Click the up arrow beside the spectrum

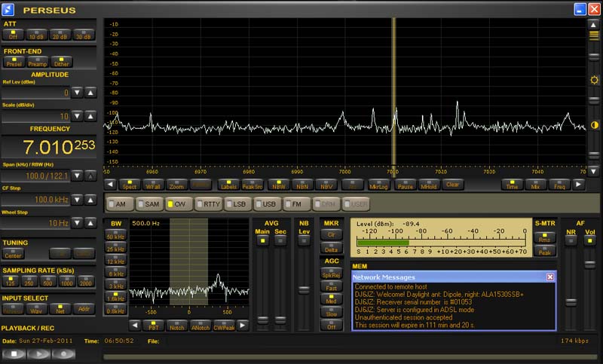pos(593,25)
